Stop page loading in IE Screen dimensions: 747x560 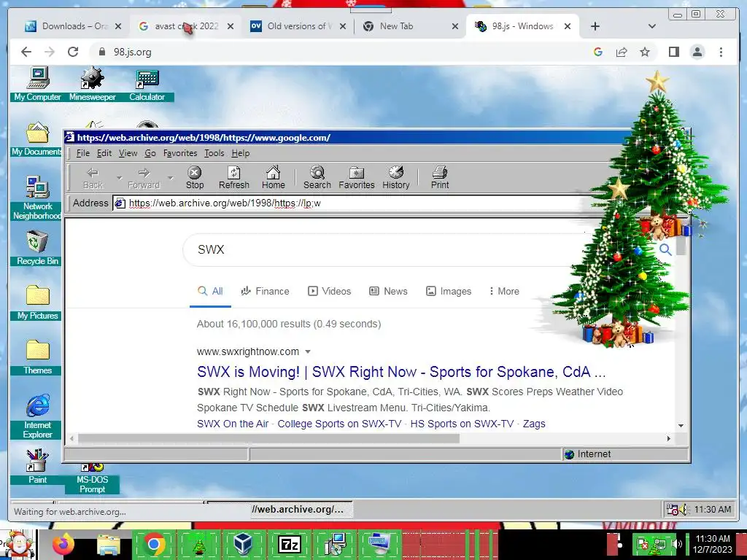click(x=194, y=178)
